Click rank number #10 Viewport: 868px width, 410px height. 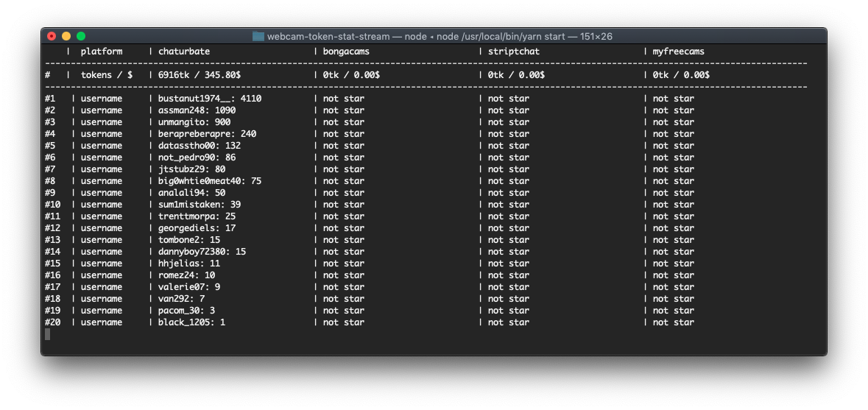pos(53,204)
